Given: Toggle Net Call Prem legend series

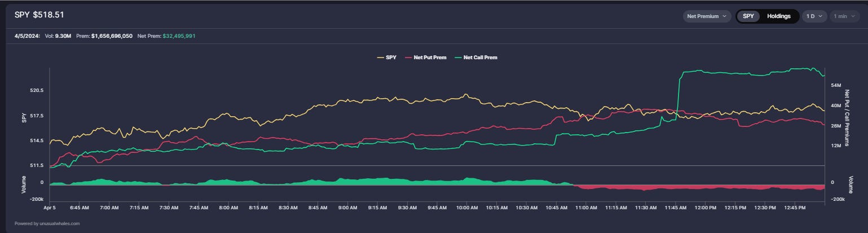Looking at the screenshot, I should point(475,58).
